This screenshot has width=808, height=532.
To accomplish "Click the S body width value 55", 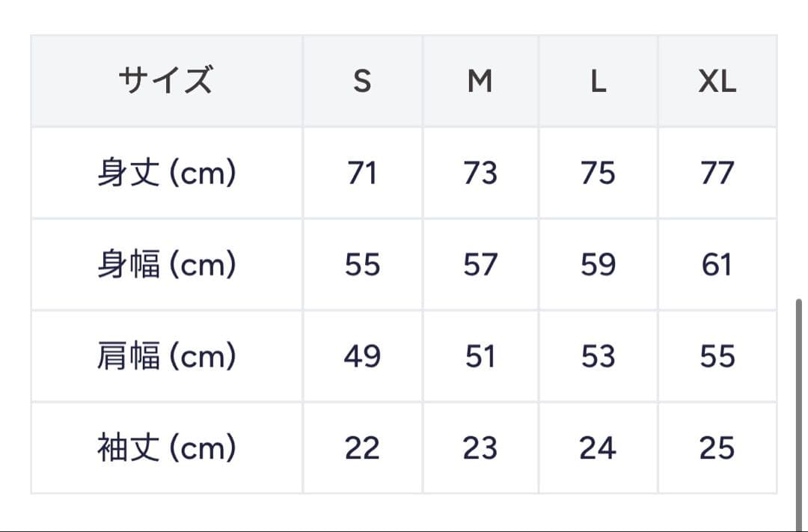I will coord(362,265).
